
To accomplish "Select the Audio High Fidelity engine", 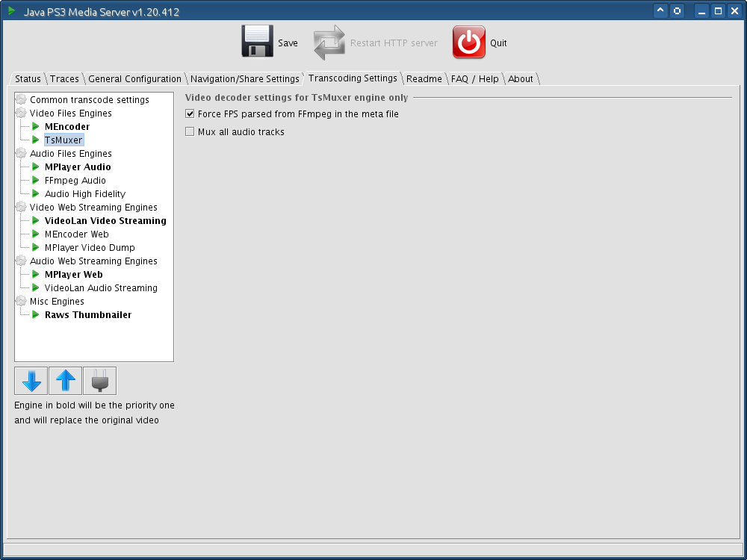I will pyautogui.click(x=85, y=194).
